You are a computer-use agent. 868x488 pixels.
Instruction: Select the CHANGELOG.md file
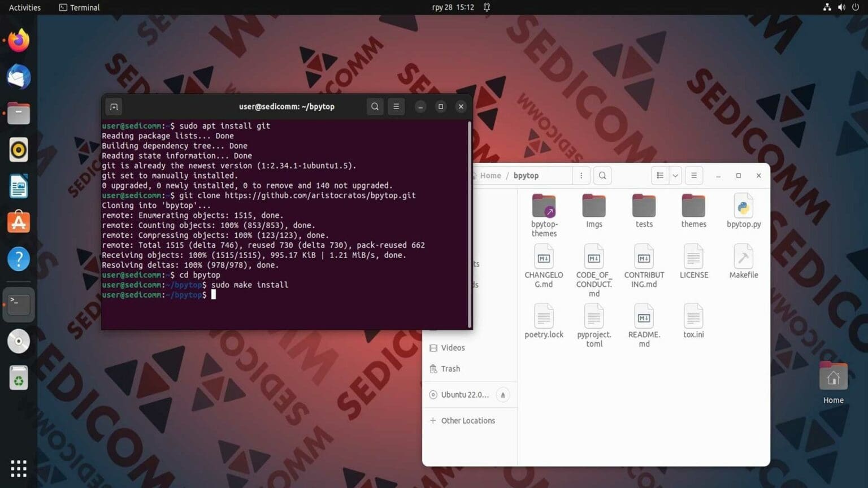point(544,266)
